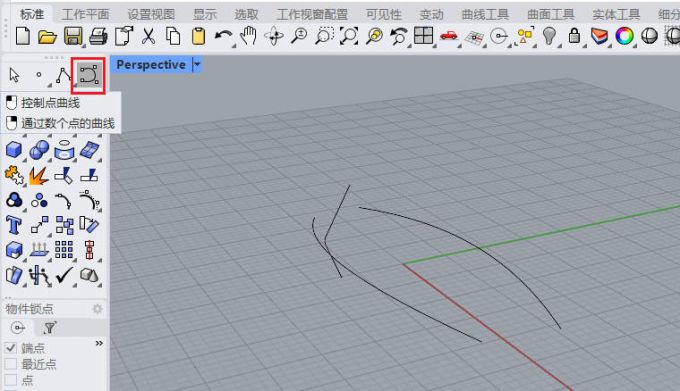Enable the 点 snap checkbox
Image resolution: width=680 pixels, height=391 pixels.
10,380
